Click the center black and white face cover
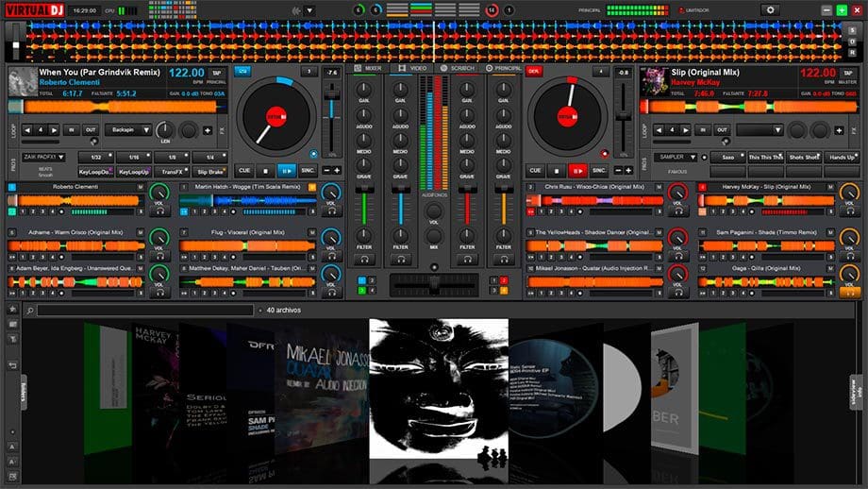This screenshot has height=489, width=868. (x=439, y=389)
